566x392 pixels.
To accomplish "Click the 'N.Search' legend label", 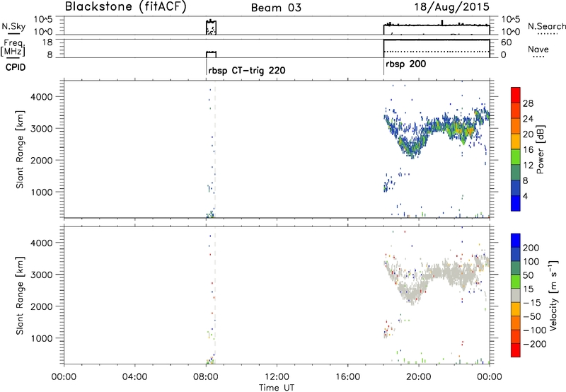I will click(547, 26).
